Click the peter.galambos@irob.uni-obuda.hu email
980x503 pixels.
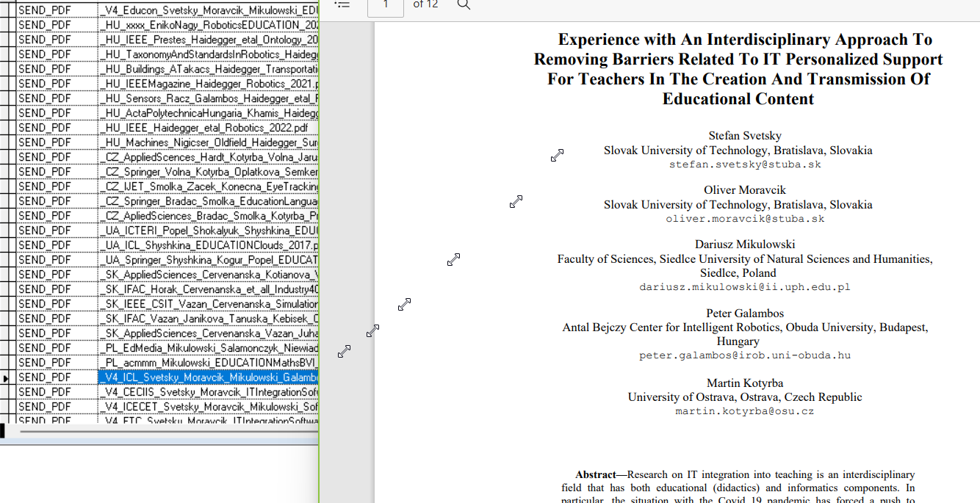[745, 355]
